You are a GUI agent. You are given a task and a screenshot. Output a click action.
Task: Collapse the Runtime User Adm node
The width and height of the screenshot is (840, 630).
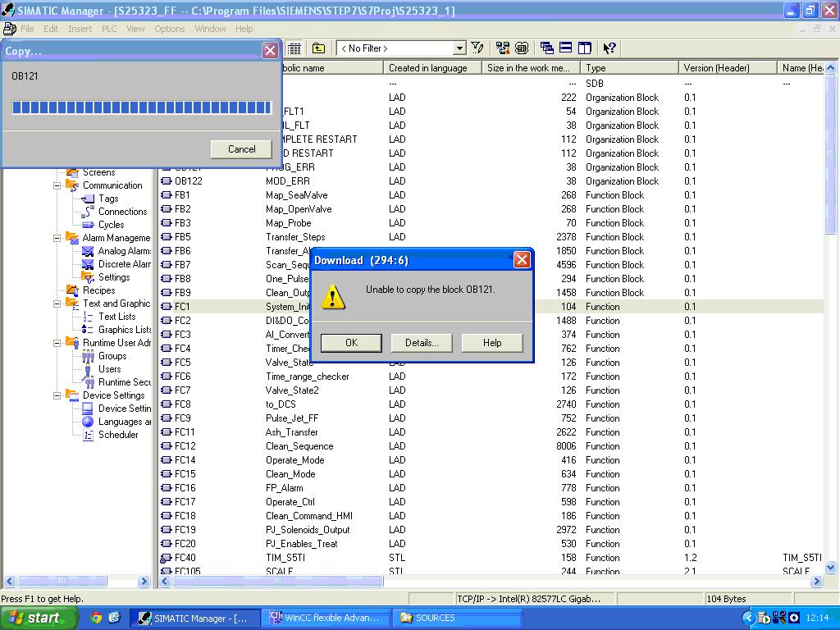[57, 343]
